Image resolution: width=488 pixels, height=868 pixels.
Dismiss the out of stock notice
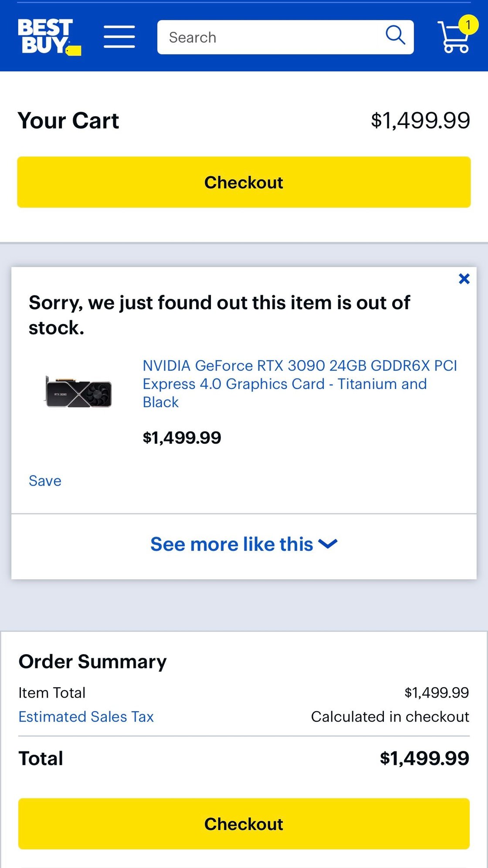(464, 279)
